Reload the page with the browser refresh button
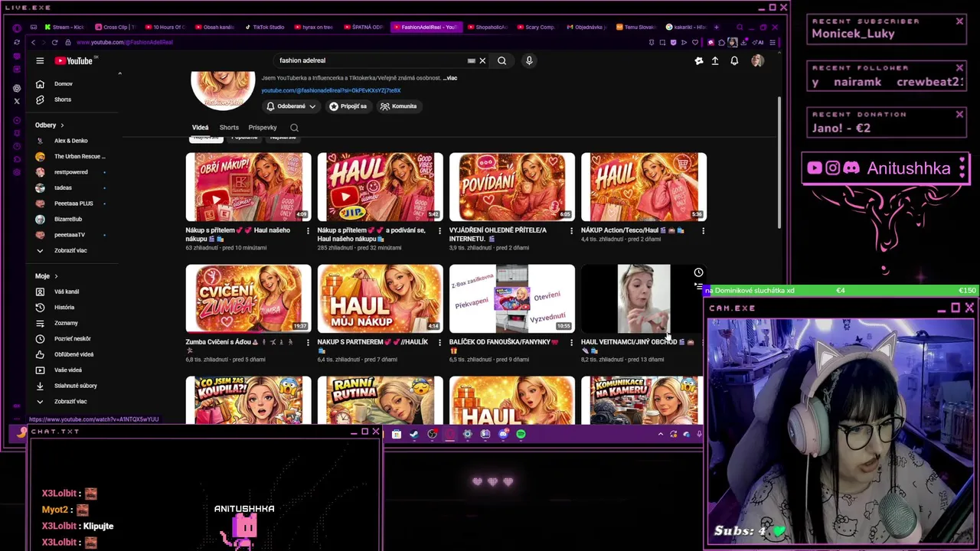Screen dimensions: 980x551 54,42
